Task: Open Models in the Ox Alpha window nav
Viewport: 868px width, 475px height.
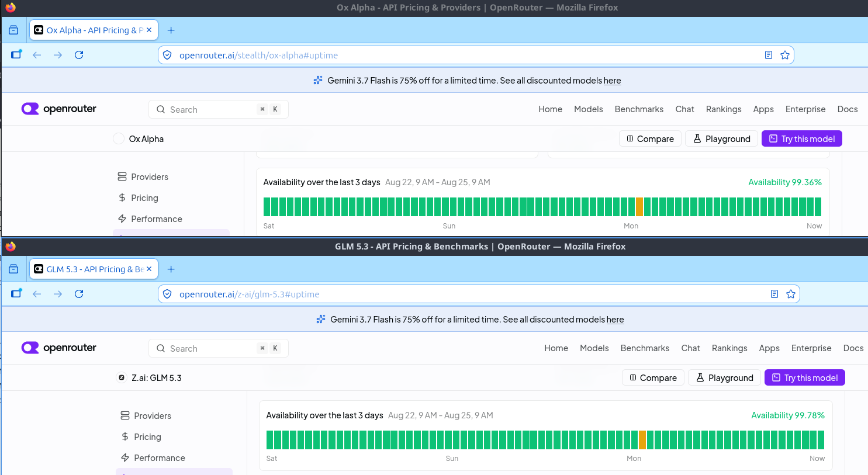Action: (588, 109)
